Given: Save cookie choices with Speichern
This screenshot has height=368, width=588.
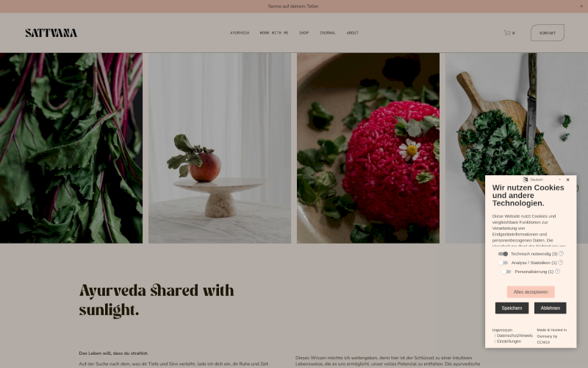Looking at the screenshot, I should tap(512, 308).
